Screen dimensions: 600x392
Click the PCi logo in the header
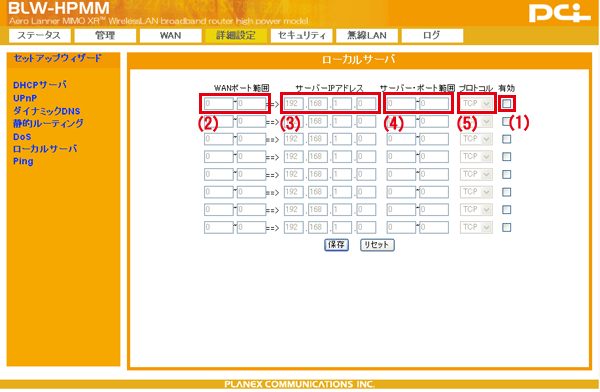click(x=559, y=13)
